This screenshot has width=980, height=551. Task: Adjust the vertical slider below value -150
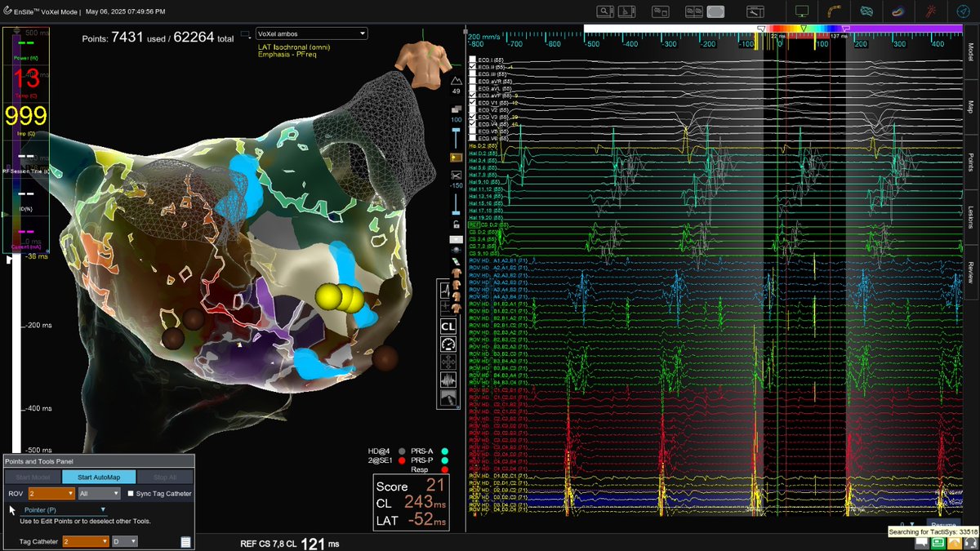pyautogui.click(x=457, y=204)
